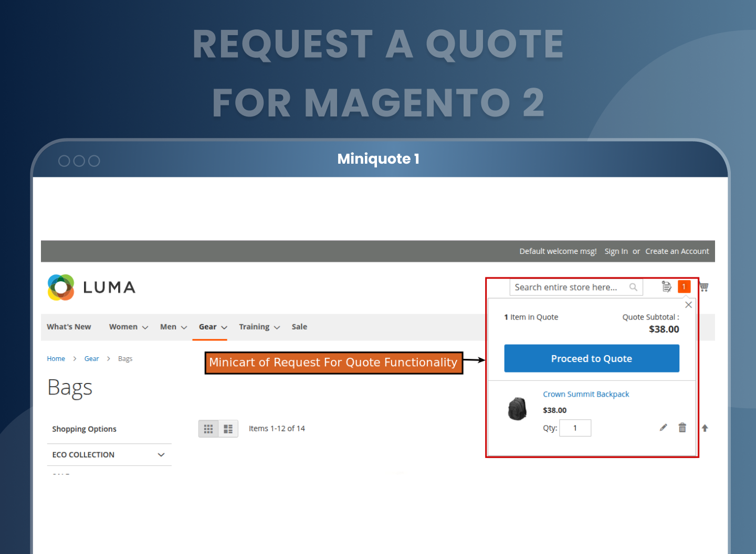Switch to list view mode
The image size is (756, 554).
click(228, 429)
